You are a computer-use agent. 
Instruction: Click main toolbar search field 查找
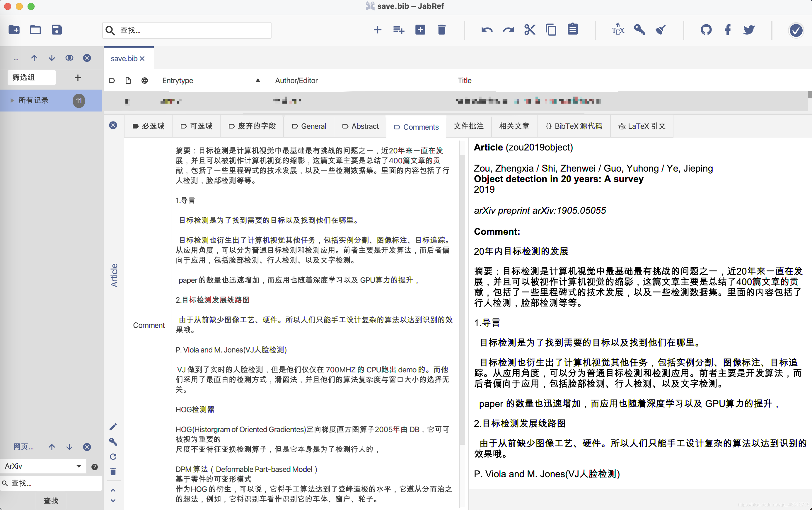[x=187, y=30]
